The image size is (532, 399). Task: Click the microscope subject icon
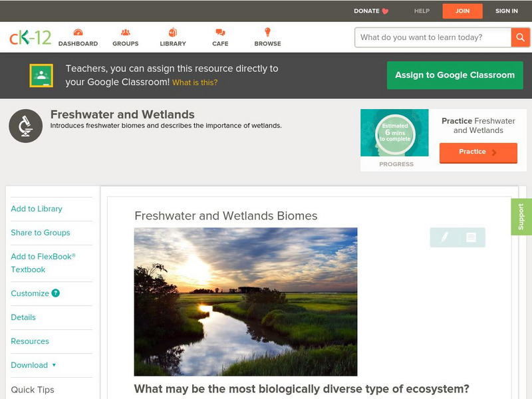click(26, 126)
